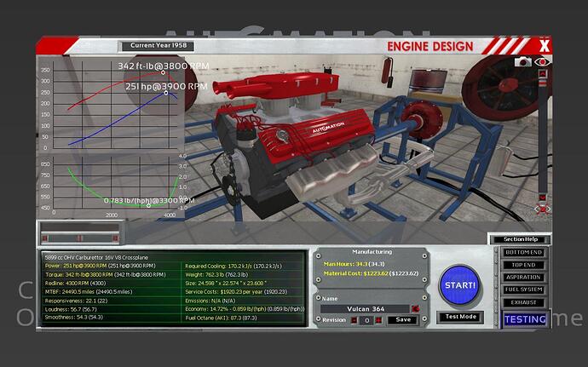
Task: Toggle Test Mode
Action: pos(461,317)
